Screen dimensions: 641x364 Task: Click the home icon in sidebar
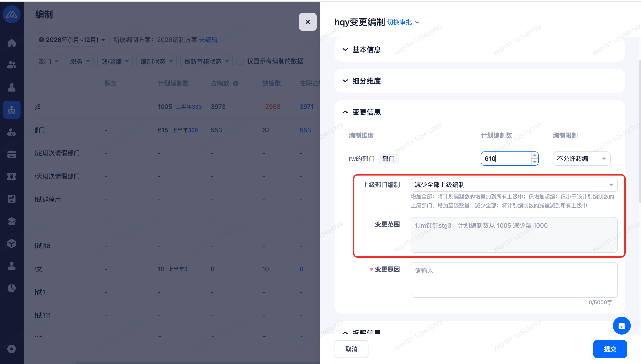coord(12,43)
